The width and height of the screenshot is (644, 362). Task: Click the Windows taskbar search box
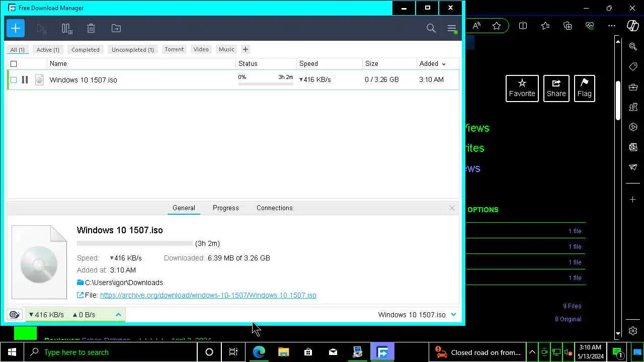click(111, 352)
